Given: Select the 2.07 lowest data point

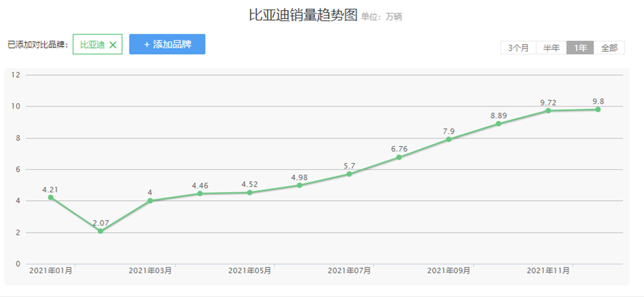Looking at the screenshot, I should 100,231.
